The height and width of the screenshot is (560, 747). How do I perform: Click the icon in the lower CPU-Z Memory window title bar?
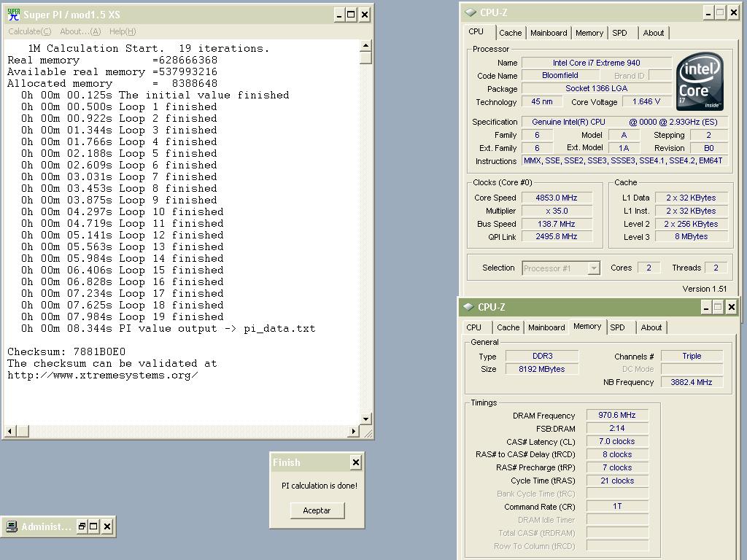click(469, 307)
